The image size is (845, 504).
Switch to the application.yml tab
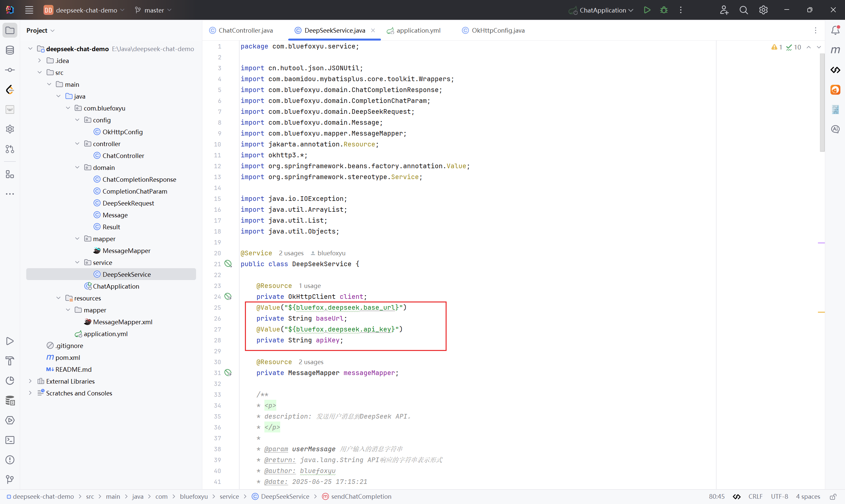click(418, 30)
